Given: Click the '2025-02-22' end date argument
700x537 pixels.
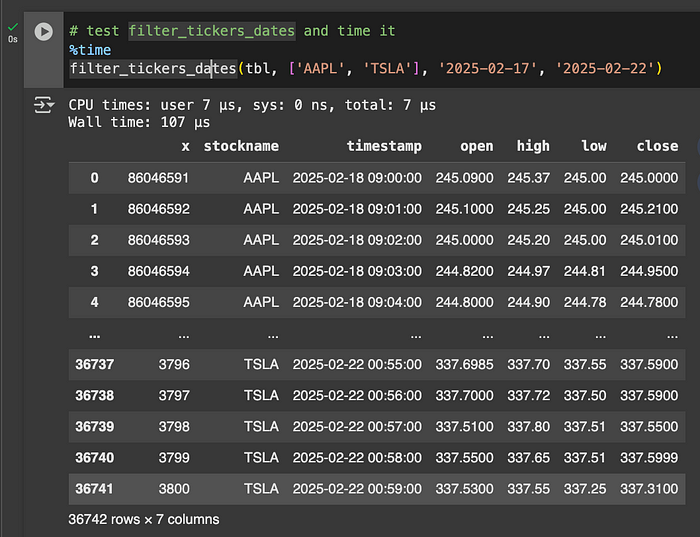Looking at the screenshot, I should click(x=604, y=68).
